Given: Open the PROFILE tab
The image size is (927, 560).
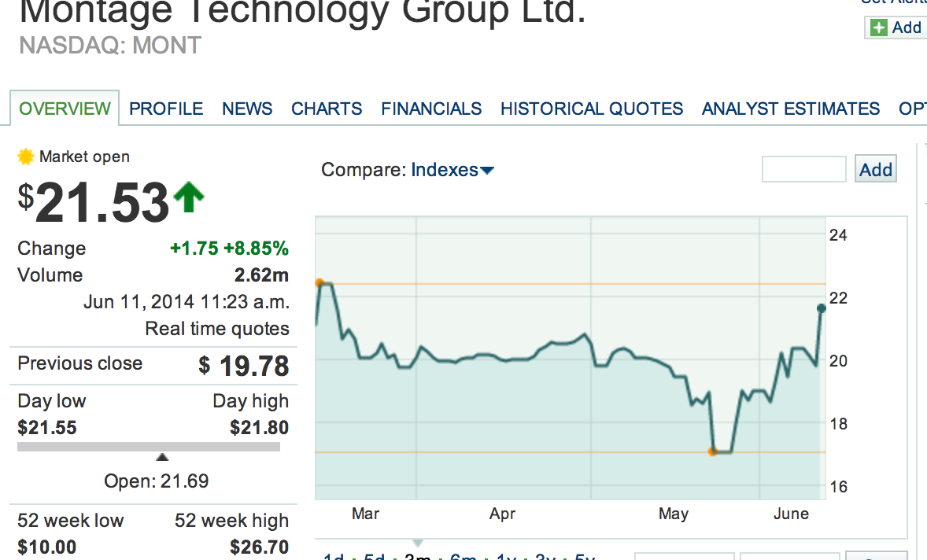Looking at the screenshot, I should 166,109.
